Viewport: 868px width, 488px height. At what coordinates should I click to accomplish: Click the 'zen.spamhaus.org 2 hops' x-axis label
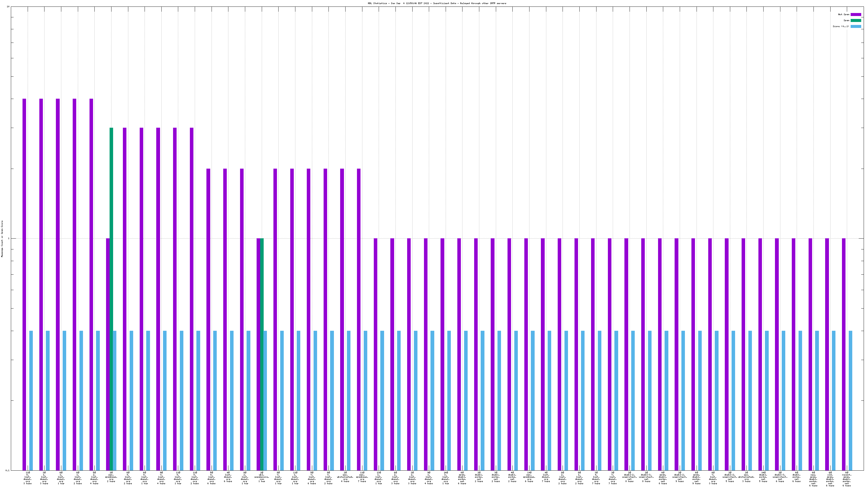click(x=111, y=477)
